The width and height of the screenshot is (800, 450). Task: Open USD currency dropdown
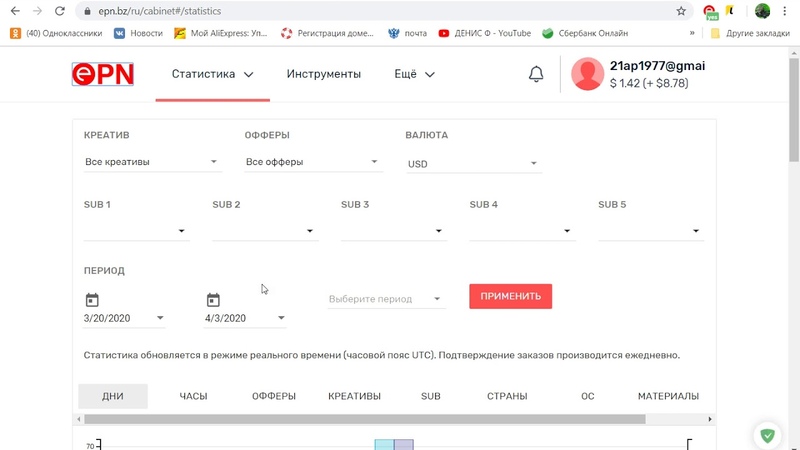(x=473, y=164)
